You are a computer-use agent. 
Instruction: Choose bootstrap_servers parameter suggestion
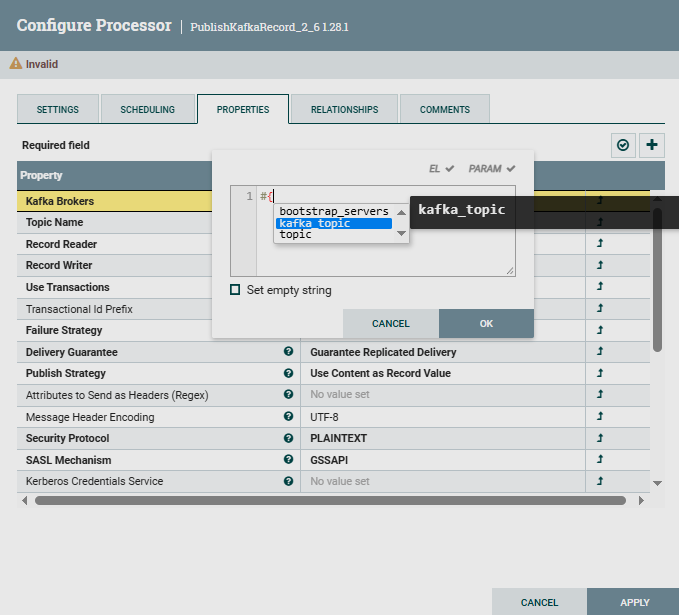pyautogui.click(x=333, y=212)
